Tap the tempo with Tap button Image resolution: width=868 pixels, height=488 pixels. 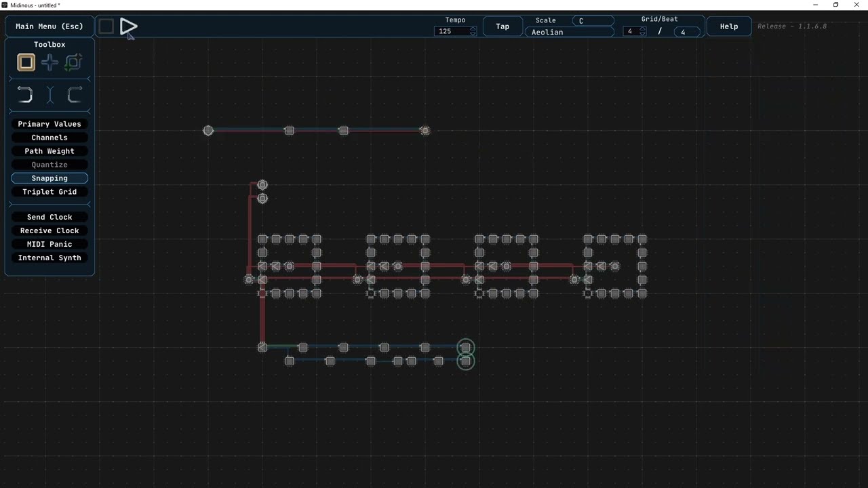pyautogui.click(x=502, y=26)
